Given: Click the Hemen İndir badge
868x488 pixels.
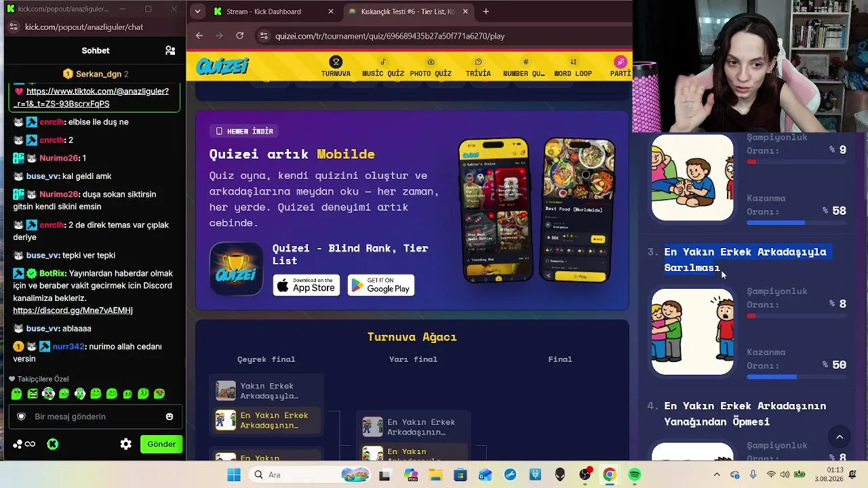Looking at the screenshot, I should coord(245,131).
